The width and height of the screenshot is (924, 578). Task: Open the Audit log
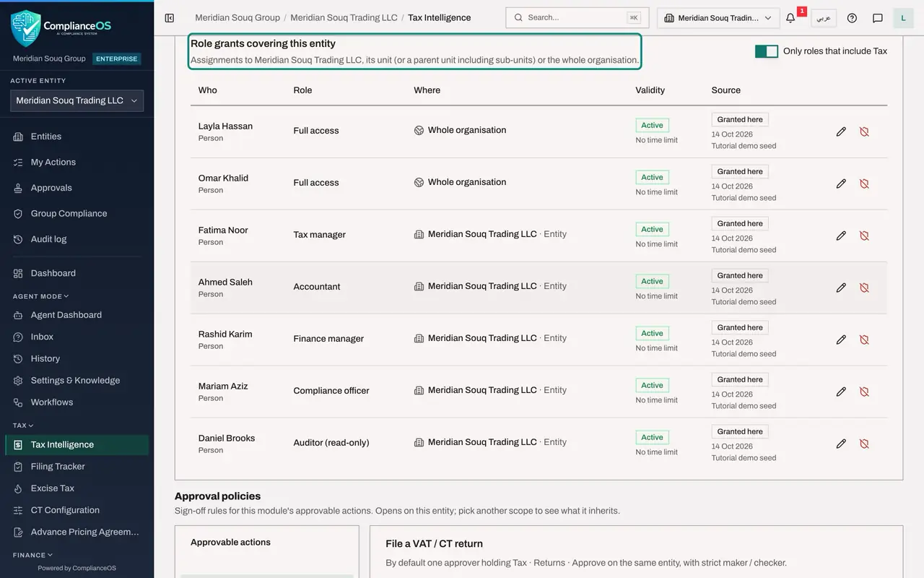tap(77, 239)
